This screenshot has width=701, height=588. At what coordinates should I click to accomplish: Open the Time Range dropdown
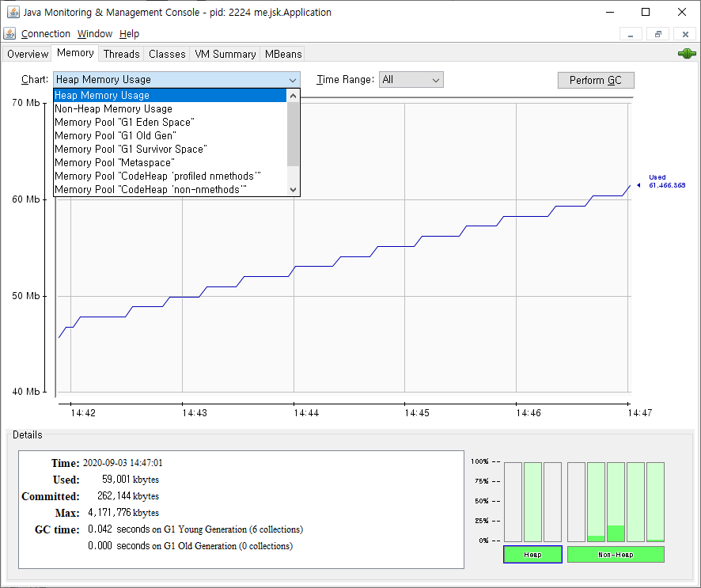411,80
